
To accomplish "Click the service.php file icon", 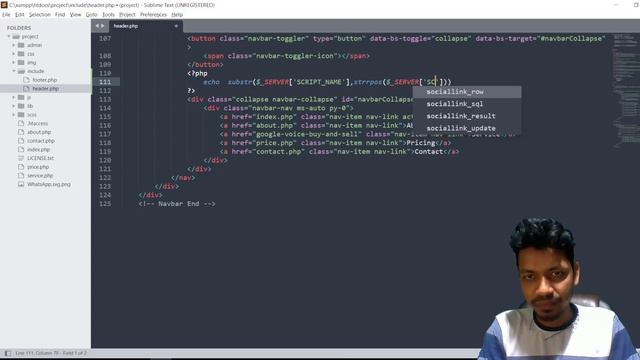I will click(x=21, y=176).
